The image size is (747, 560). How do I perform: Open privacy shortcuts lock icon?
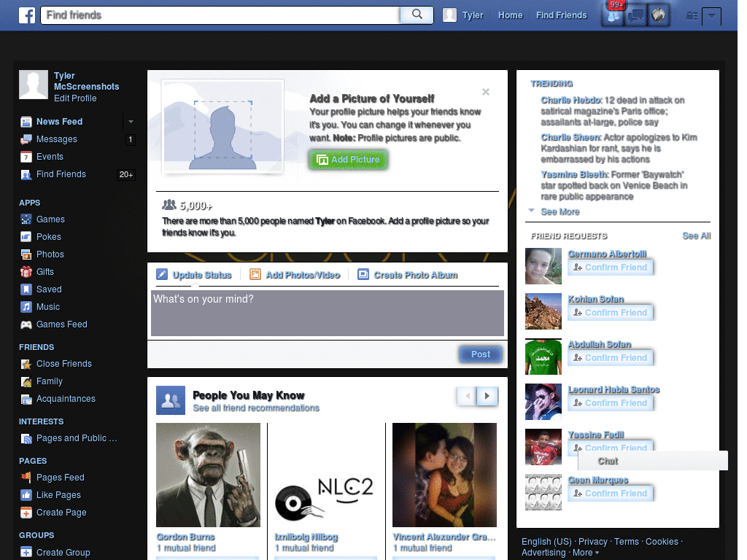[692, 16]
